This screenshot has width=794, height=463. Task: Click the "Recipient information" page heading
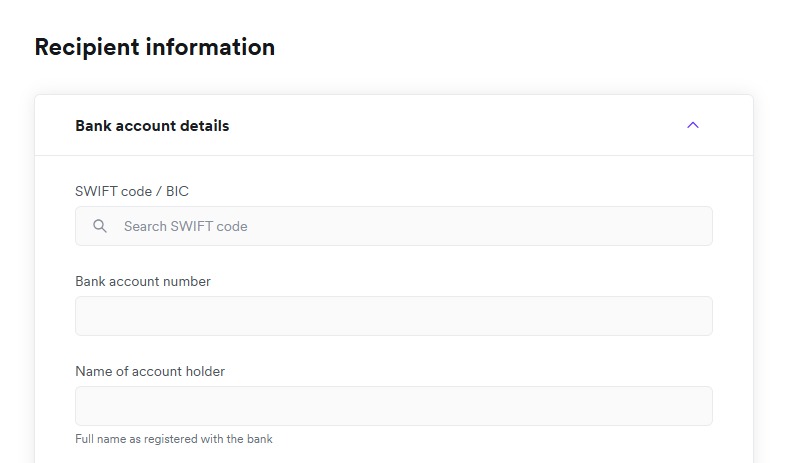point(154,47)
